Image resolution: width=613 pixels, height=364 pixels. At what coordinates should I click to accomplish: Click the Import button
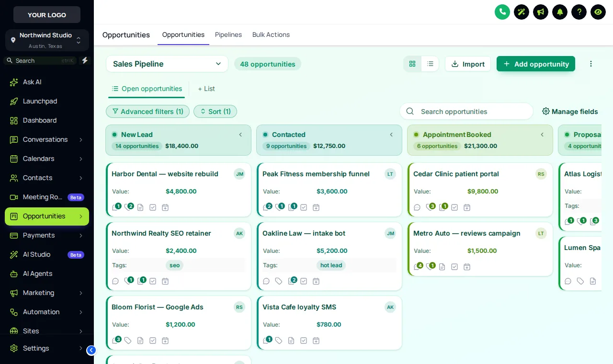tap(468, 64)
